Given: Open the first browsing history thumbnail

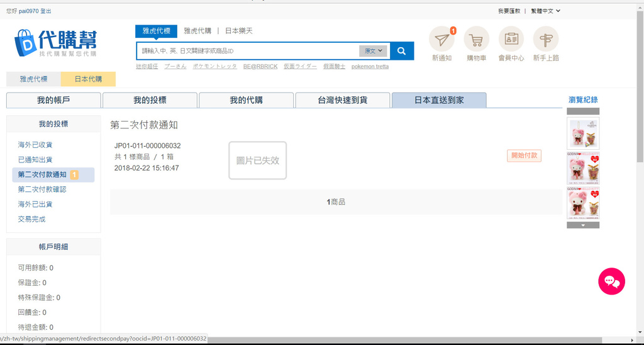Looking at the screenshot, I should pos(583,133).
